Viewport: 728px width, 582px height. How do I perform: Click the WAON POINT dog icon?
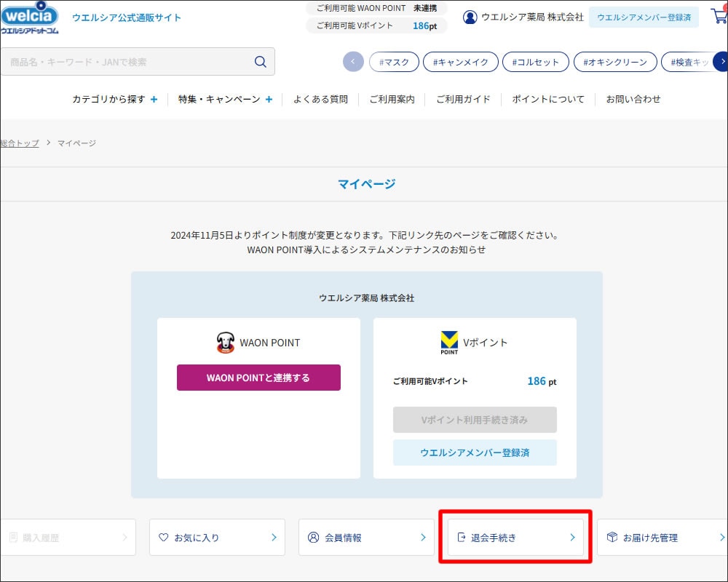226,343
